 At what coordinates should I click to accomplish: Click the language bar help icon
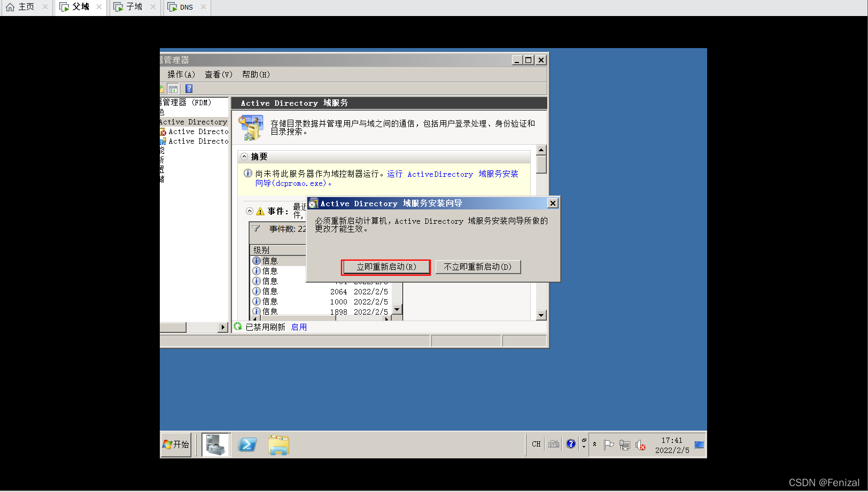[x=571, y=444]
